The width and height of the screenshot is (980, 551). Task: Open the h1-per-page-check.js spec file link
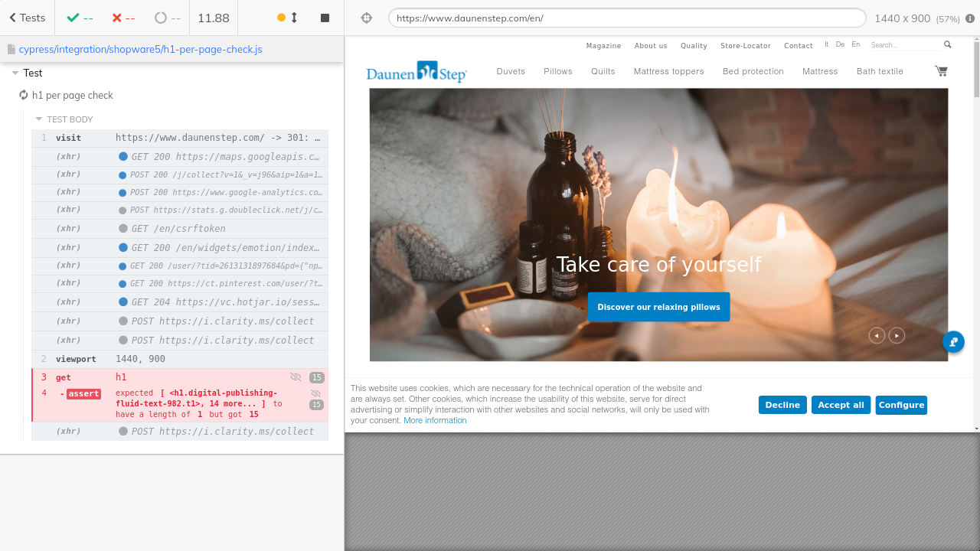[140, 49]
